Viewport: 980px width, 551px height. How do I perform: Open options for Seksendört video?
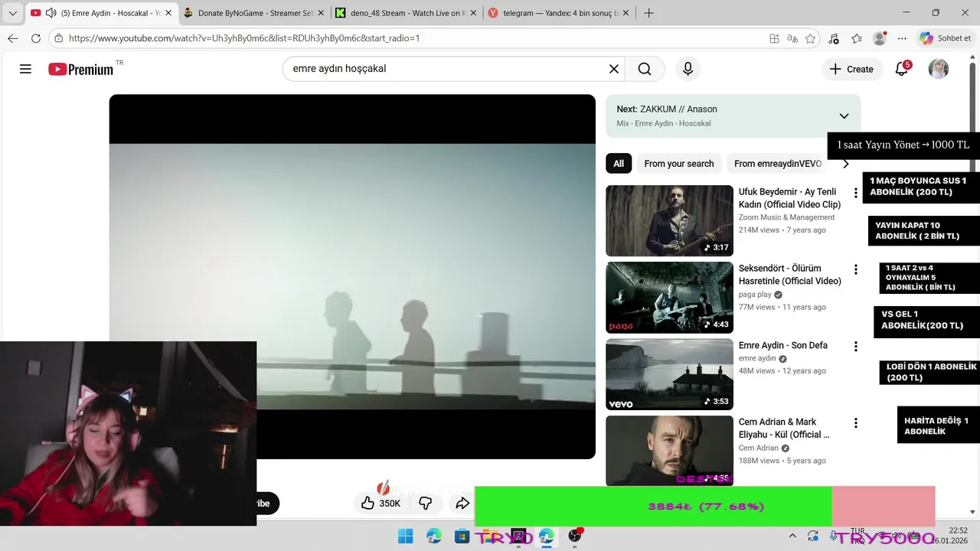click(x=856, y=269)
